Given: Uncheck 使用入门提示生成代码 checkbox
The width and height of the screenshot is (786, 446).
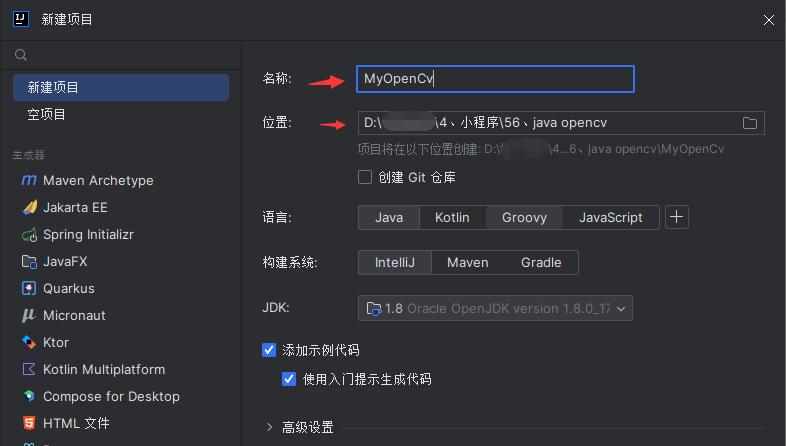Looking at the screenshot, I should point(289,379).
